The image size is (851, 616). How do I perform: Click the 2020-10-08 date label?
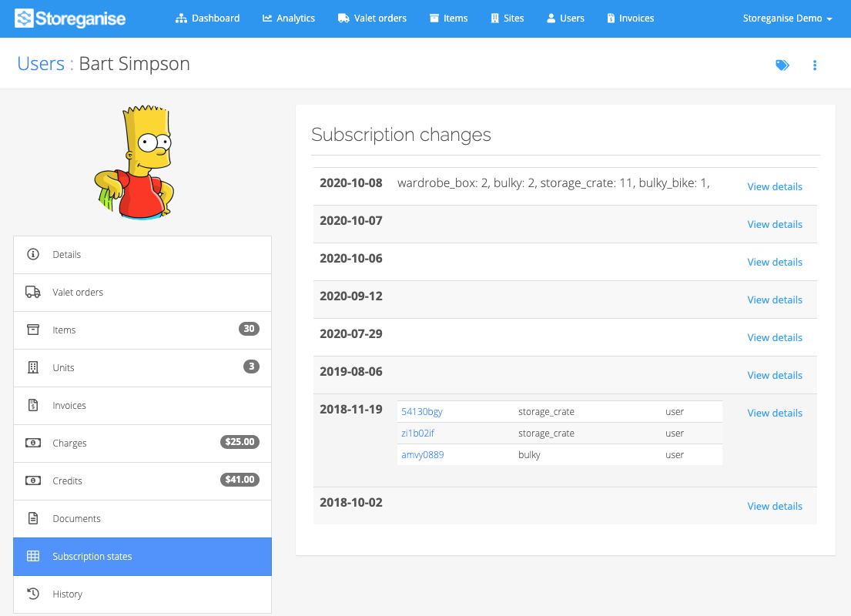tap(350, 183)
